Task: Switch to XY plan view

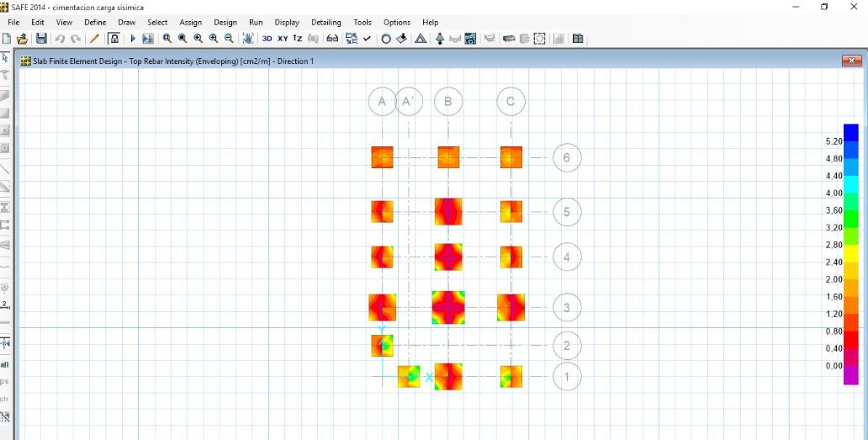Action: (283, 39)
